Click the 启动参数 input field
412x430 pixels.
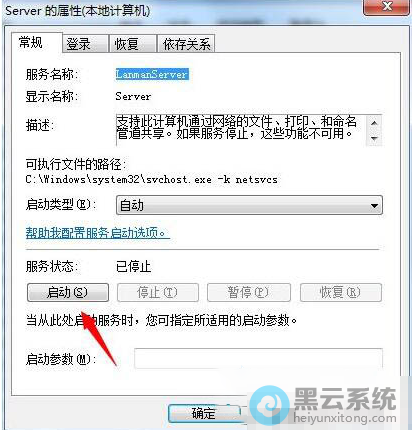(258, 358)
